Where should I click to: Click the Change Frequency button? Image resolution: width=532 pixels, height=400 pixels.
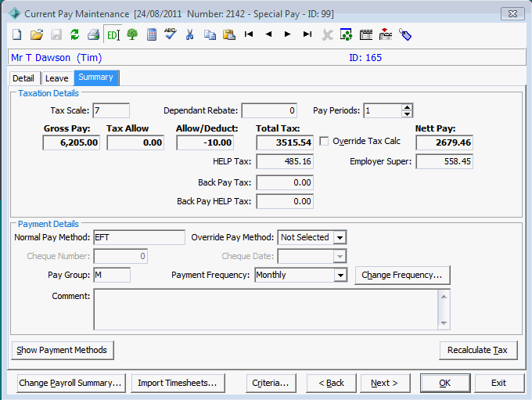[402, 275]
